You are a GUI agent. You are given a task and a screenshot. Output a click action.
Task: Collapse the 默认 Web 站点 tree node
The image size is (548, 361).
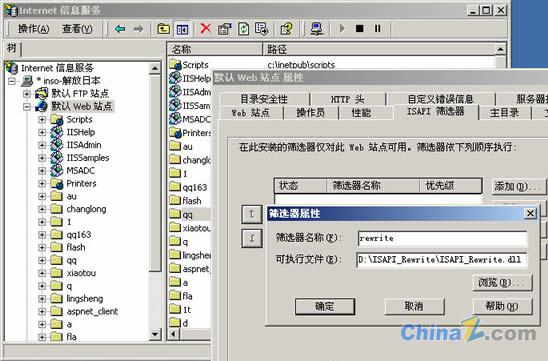point(27,107)
